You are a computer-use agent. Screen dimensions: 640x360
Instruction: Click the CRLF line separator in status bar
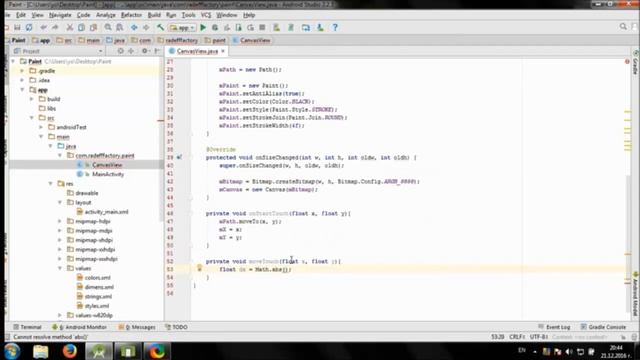pyautogui.click(x=517, y=337)
